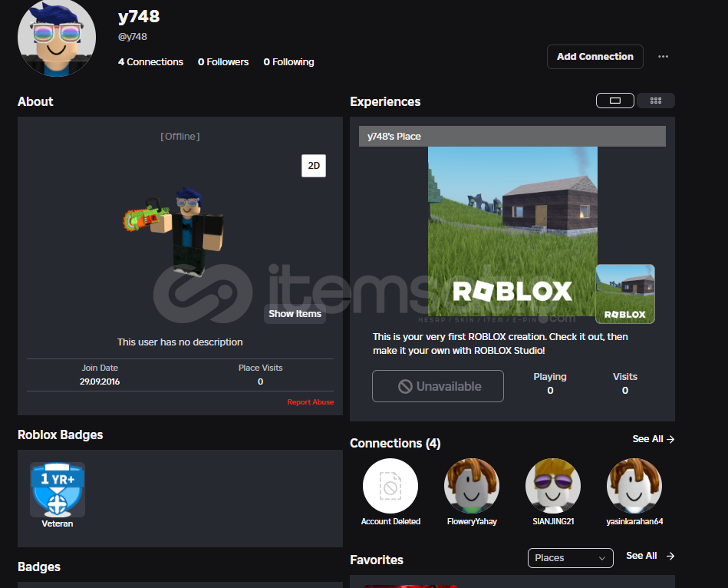Open SIANJING21's connection avatar
The width and height of the screenshot is (728, 588).
click(553, 486)
